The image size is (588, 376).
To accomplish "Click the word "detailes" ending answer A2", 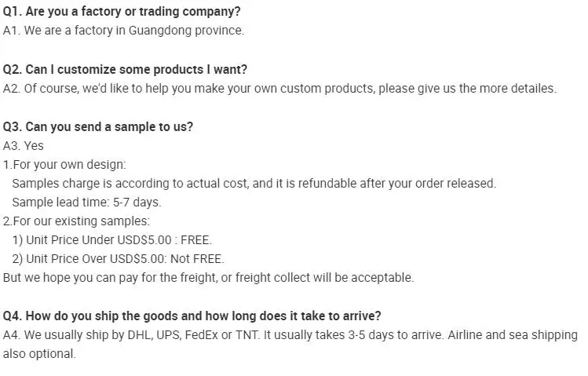I will click(x=531, y=88).
